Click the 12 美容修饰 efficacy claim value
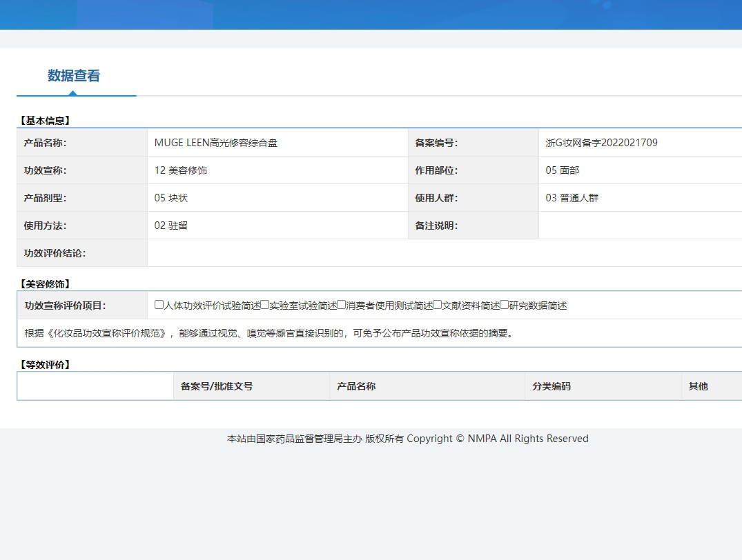This screenshot has width=742, height=560. pyautogui.click(x=181, y=170)
